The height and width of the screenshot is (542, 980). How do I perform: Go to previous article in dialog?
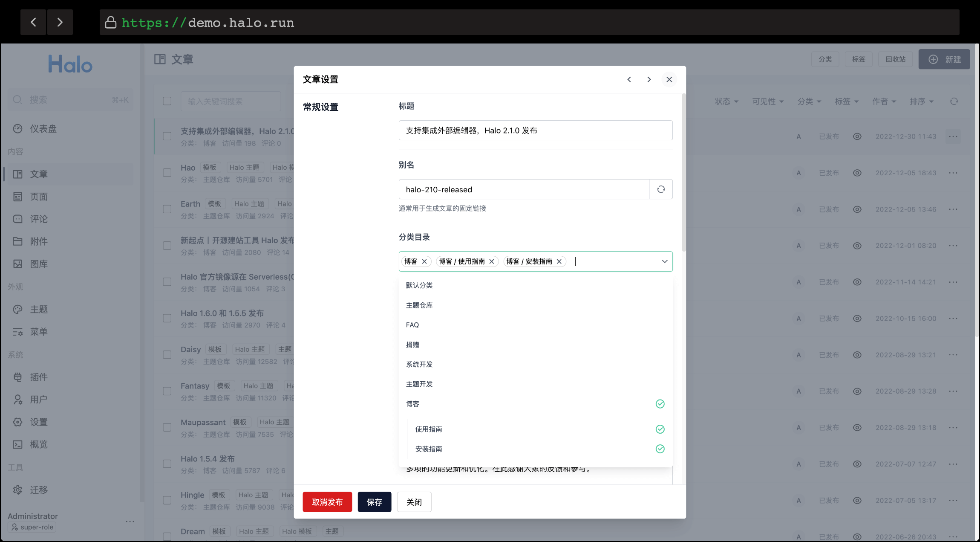pyautogui.click(x=629, y=80)
